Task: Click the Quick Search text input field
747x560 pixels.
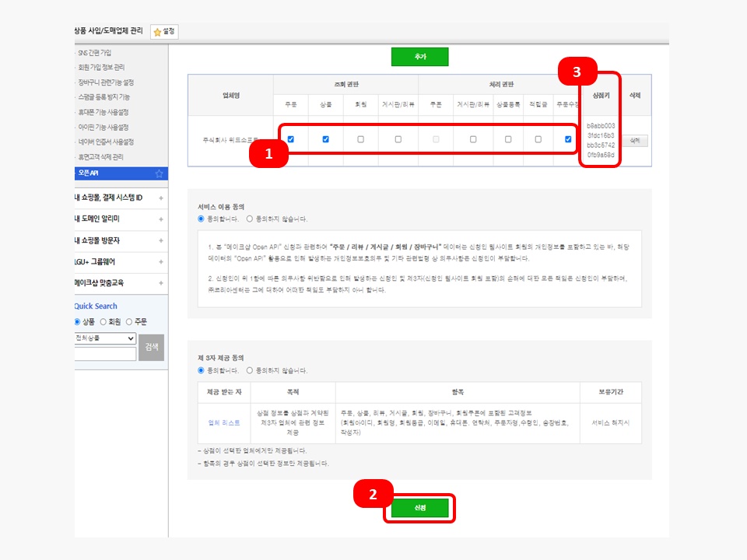Action: [104, 354]
